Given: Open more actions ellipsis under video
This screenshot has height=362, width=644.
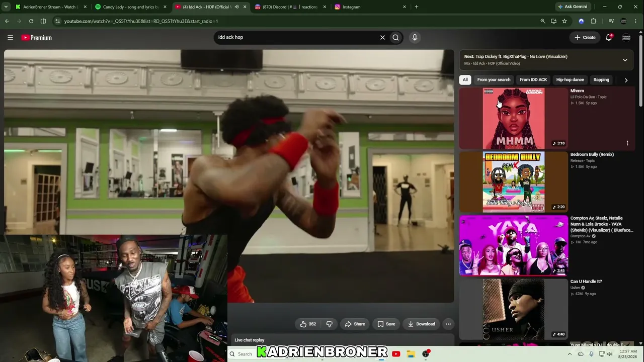Looking at the screenshot, I should click(x=448, y=324).
